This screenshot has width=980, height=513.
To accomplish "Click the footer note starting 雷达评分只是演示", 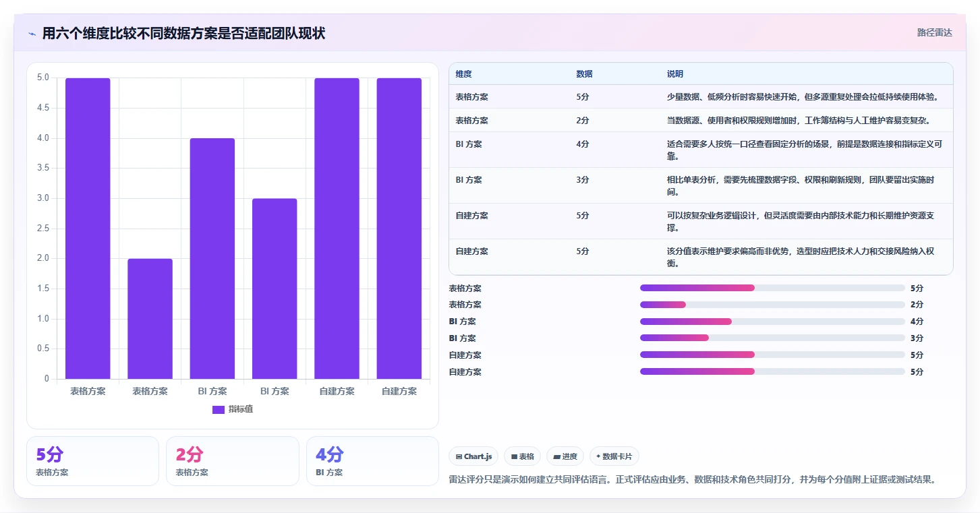I will (693, 479).
